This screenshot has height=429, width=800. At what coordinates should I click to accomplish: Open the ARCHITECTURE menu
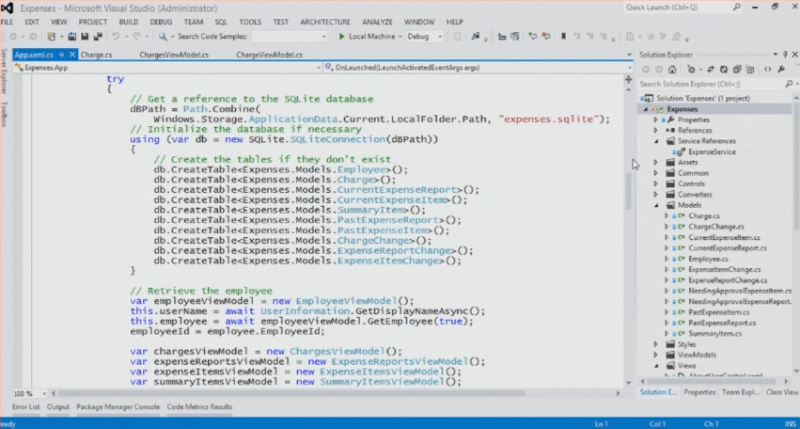coord(325,22)
